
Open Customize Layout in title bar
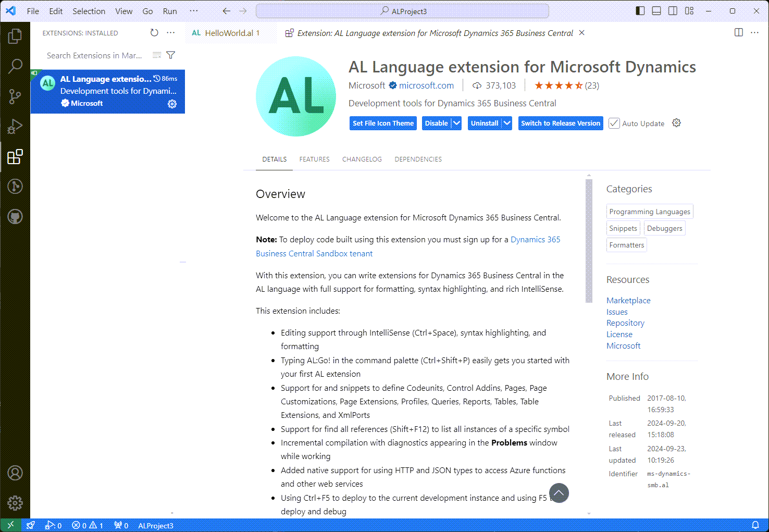pyautogui.click(x=689, y=11)
